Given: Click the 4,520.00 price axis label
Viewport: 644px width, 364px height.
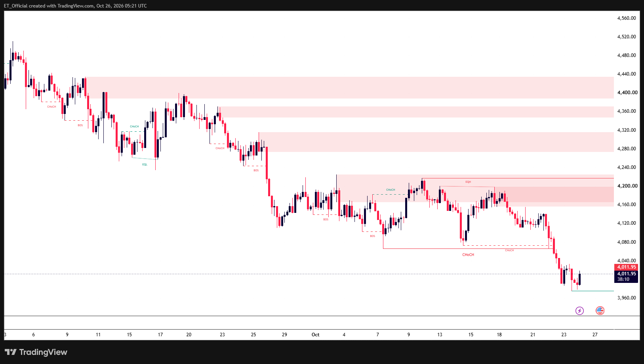Looking at the screenshot, I should pos(627,37).
